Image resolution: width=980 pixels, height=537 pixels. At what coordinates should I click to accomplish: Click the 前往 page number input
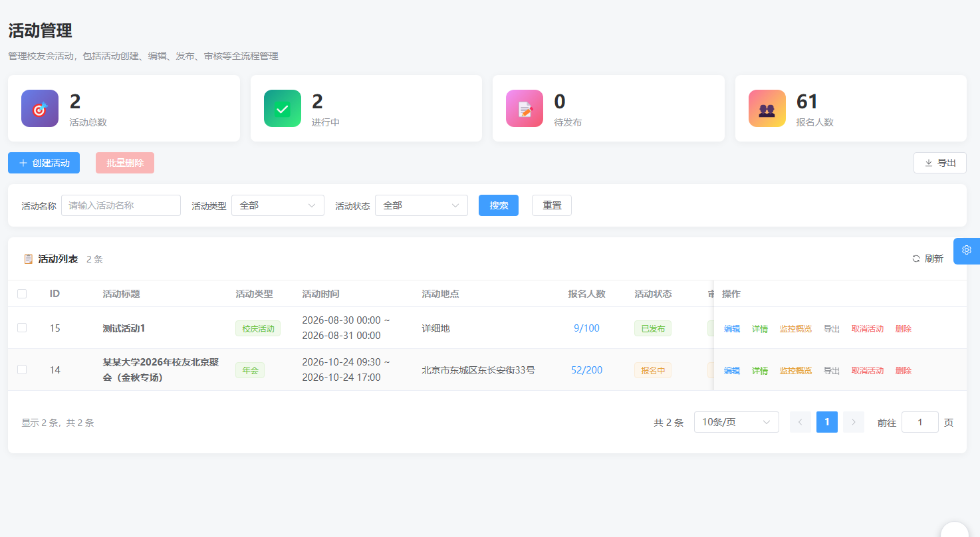tap(920, 422)
